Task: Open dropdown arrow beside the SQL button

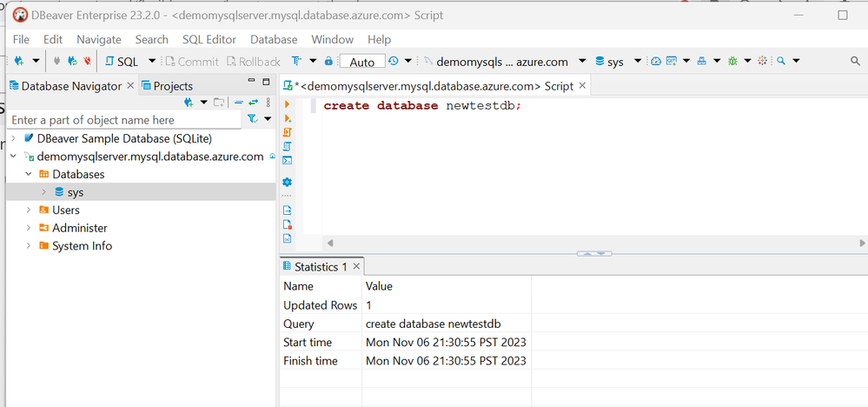Action: click(x=152, y=61)
